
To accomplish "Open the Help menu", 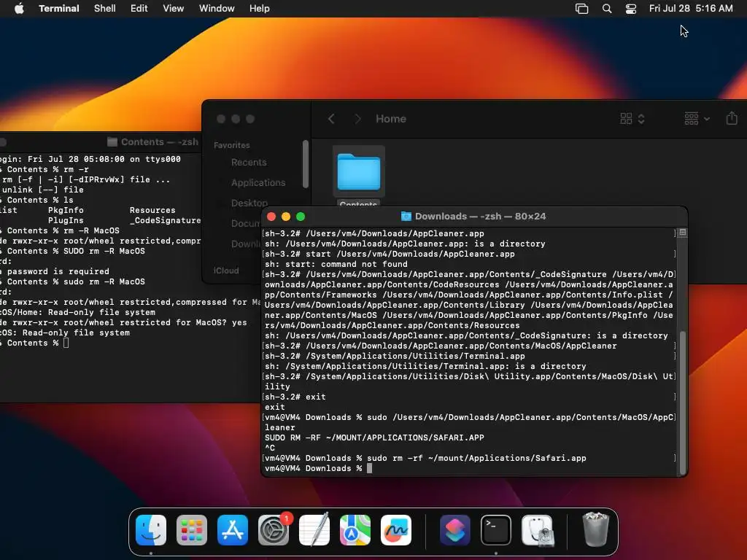I will [x=260, y=9].
